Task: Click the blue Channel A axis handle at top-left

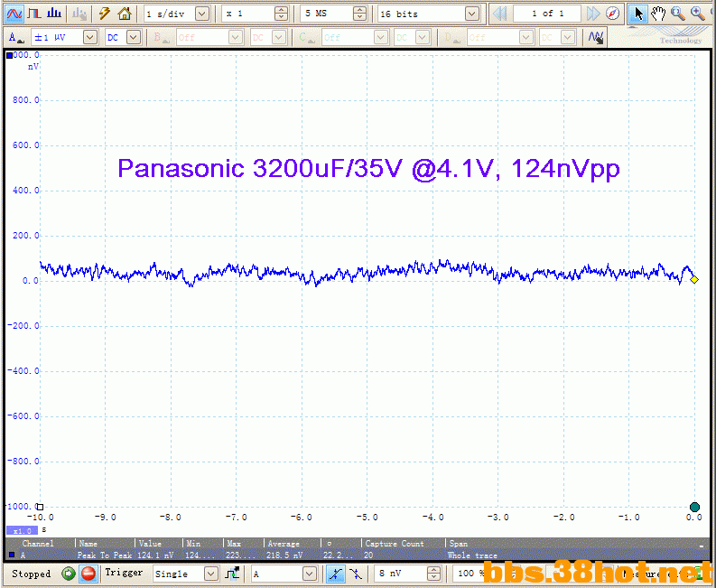Action: coord(9,56)
